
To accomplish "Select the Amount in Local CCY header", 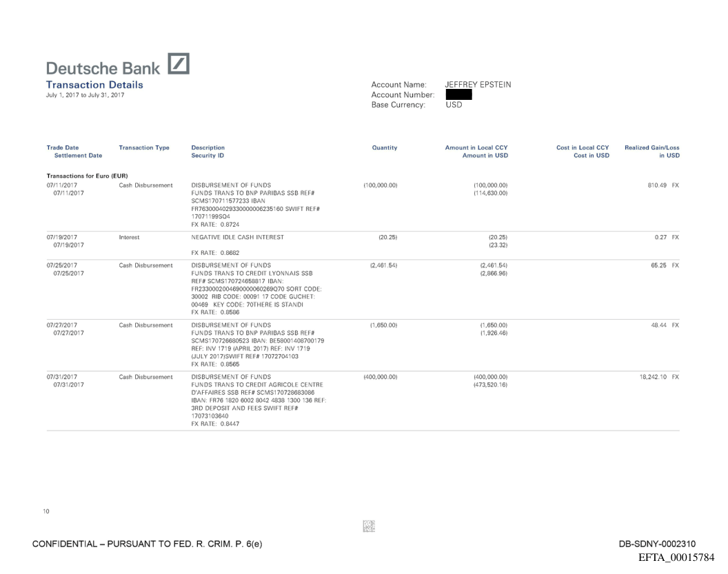I will click(481, 147).
